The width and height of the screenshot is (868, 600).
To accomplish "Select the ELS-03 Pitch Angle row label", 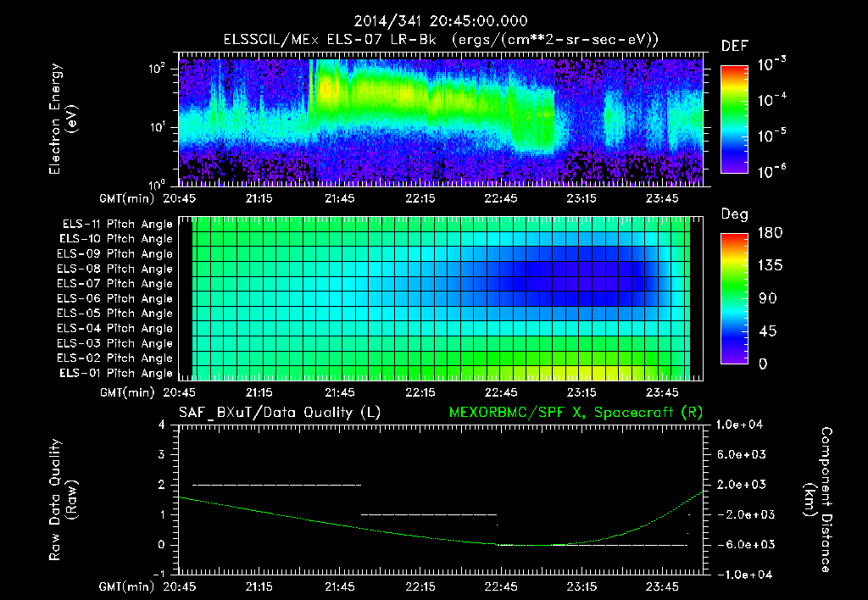I will (115, 343).
